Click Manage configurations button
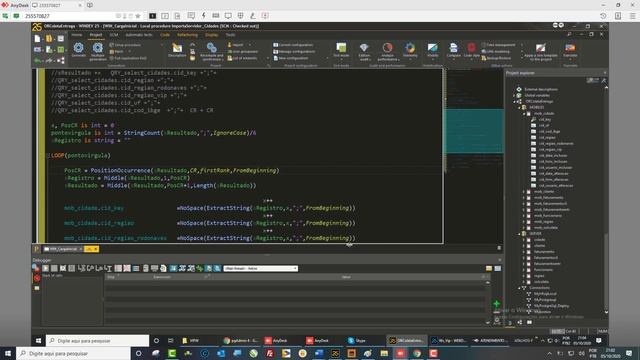Screen dimensions: 640x360 coord(294,51)
